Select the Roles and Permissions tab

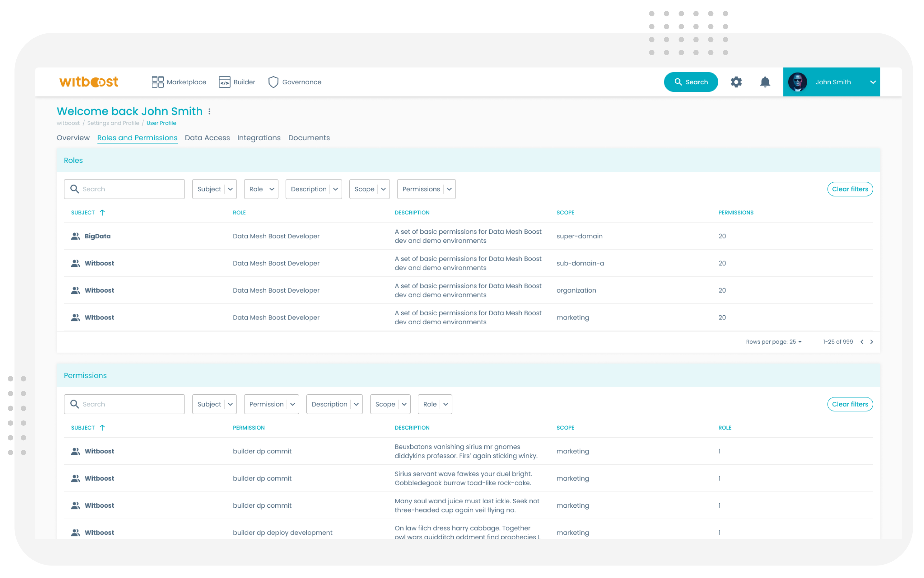pos(137,138)
